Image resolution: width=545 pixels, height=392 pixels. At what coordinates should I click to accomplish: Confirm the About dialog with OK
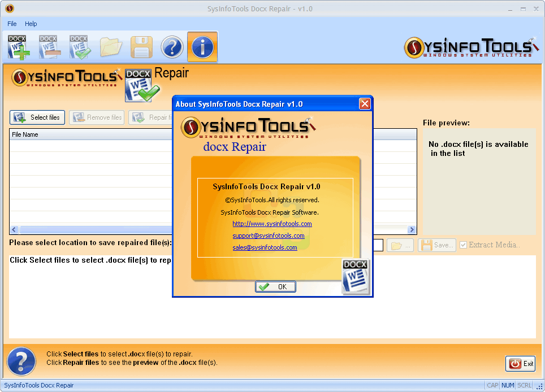(x=275, y=286)
